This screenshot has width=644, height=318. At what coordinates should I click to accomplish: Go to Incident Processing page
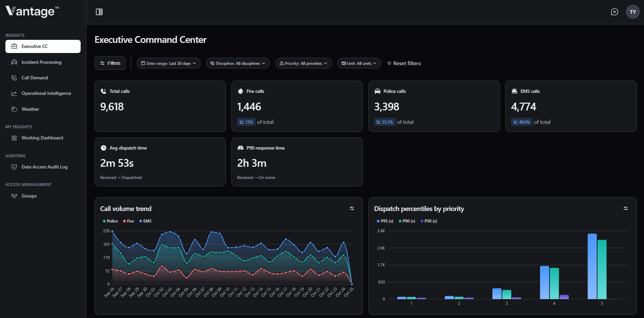(43, 62)
